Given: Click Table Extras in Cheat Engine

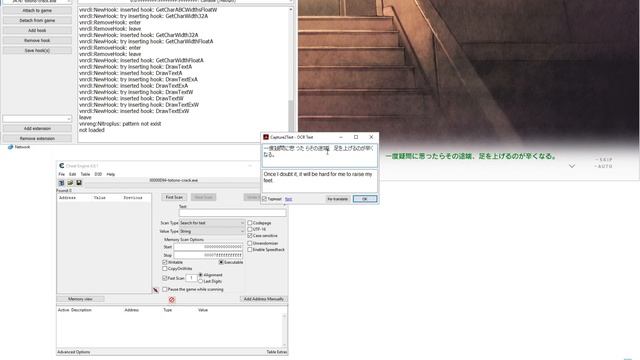Looking at the screenshot, I should click(277, 352).
